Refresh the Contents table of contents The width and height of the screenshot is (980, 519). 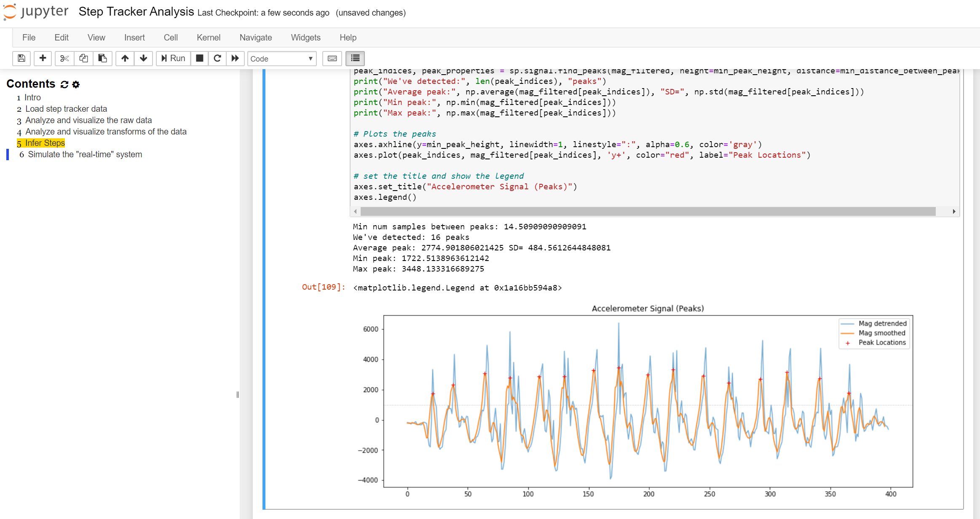(64, 84)
